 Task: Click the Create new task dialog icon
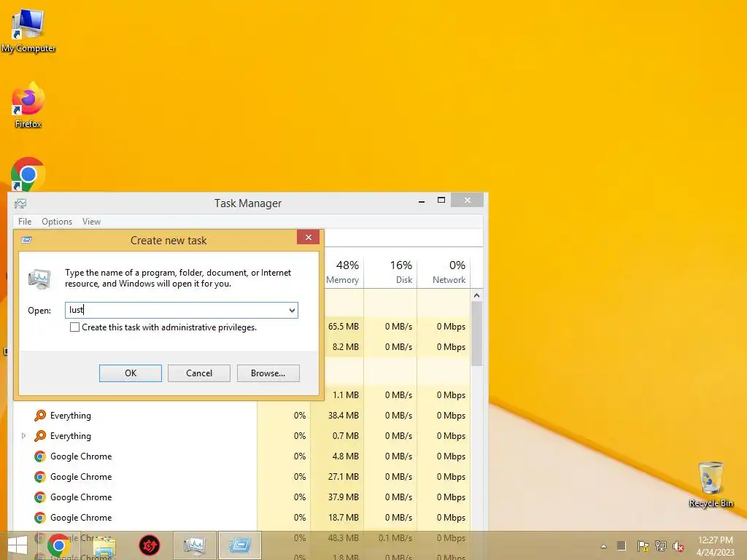tap(27, 240)
